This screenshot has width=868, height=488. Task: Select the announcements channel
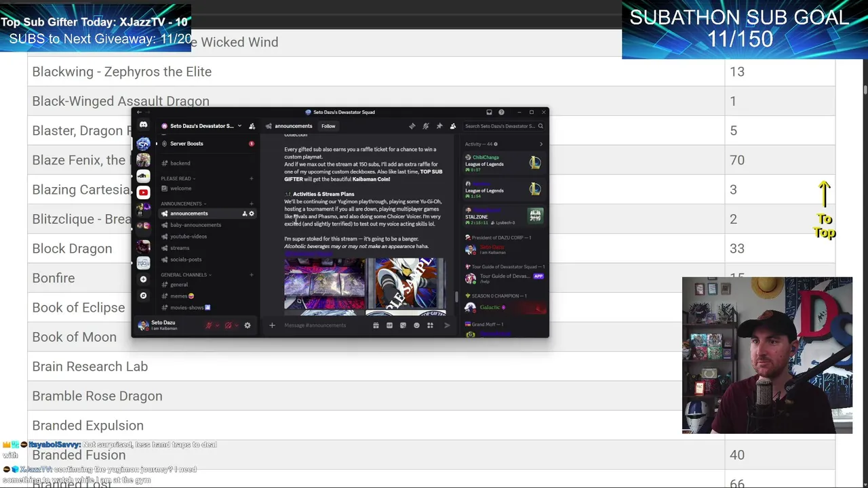(206, 213)
